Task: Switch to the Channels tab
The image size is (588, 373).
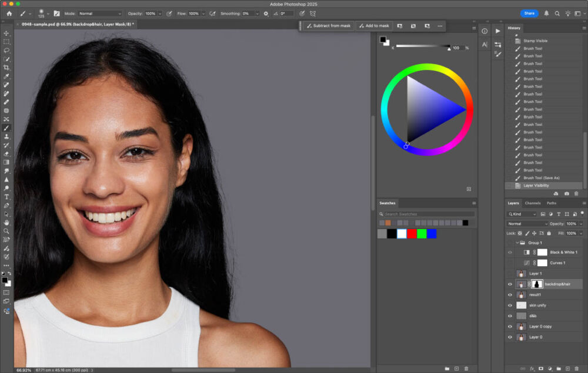Action: coord(532,203)
